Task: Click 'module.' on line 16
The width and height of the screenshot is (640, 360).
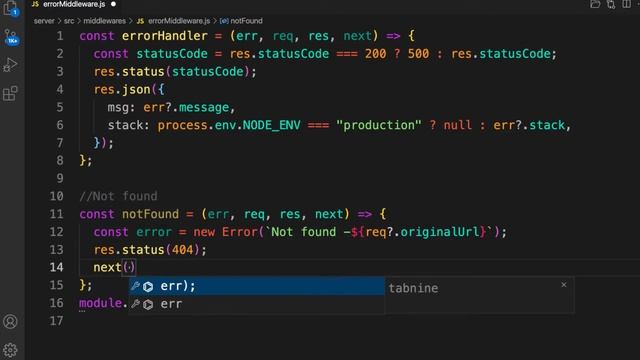Action: [103, 303]
